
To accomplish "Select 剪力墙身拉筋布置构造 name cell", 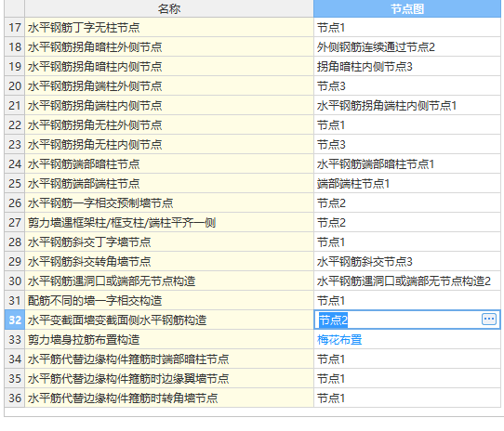I will point(169,339).
